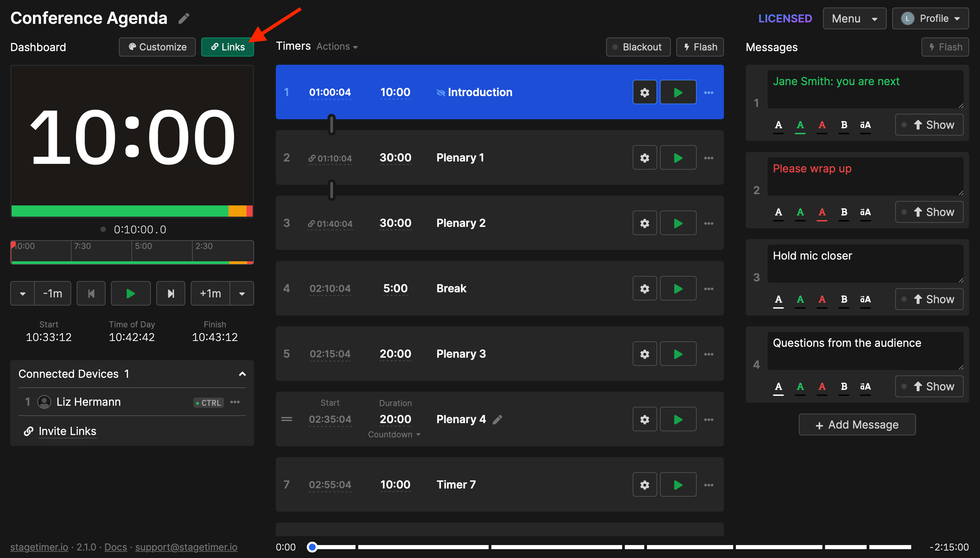Drag the timeline scrubber at bottom

[x=312, y=546]
